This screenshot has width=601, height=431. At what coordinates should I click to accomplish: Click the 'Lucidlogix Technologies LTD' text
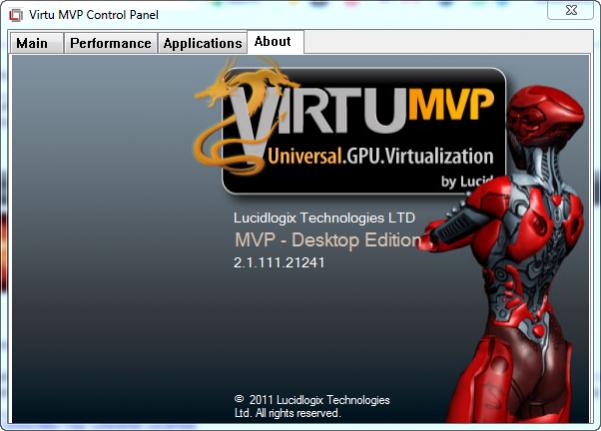[x=324, y=218]
